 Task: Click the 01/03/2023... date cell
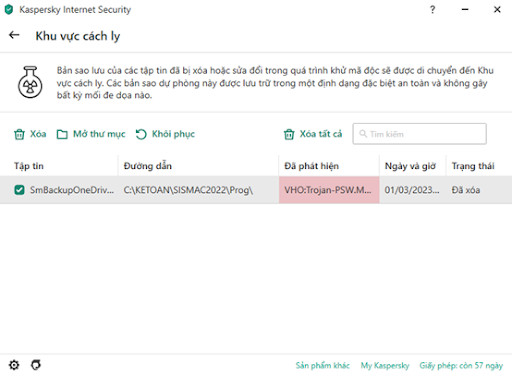point(412,190)
